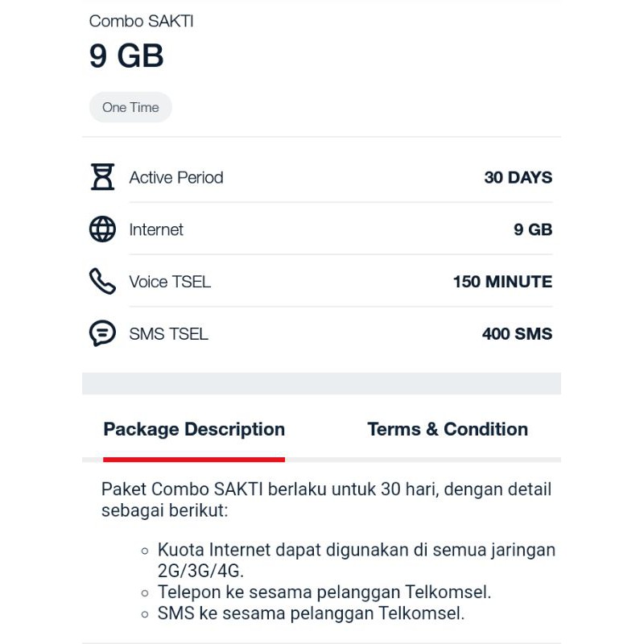This screenshot has height=644, width=644.
Task: Switch to the Terms & Condition tab
Action: click(448, 429)
